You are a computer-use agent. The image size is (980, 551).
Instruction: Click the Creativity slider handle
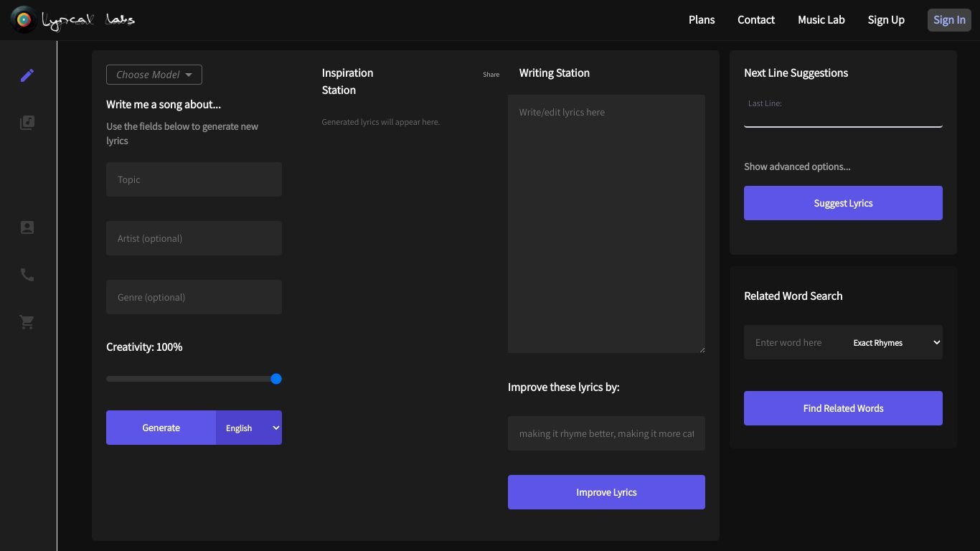276,379
